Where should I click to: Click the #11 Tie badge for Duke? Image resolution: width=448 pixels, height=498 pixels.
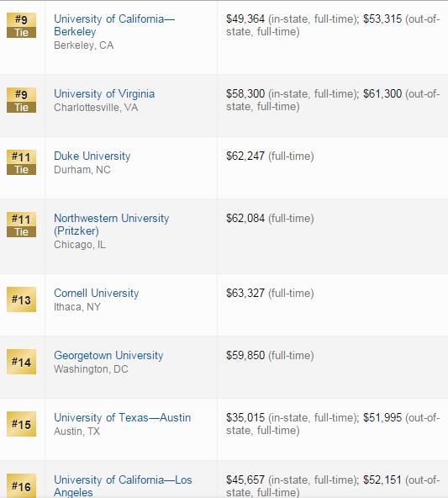coord(21,162)
